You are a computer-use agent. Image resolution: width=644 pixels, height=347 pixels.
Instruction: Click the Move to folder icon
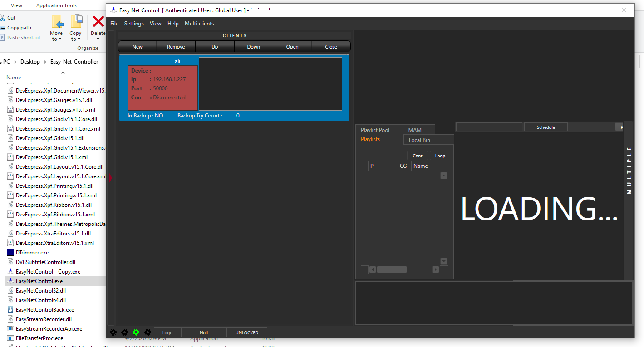57,22
